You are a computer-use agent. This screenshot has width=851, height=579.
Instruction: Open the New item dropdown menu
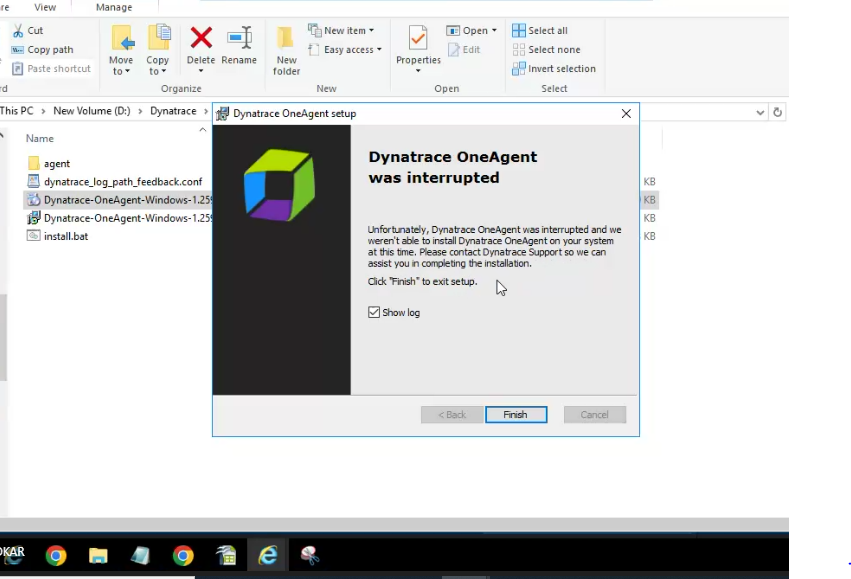coord(341,31)
